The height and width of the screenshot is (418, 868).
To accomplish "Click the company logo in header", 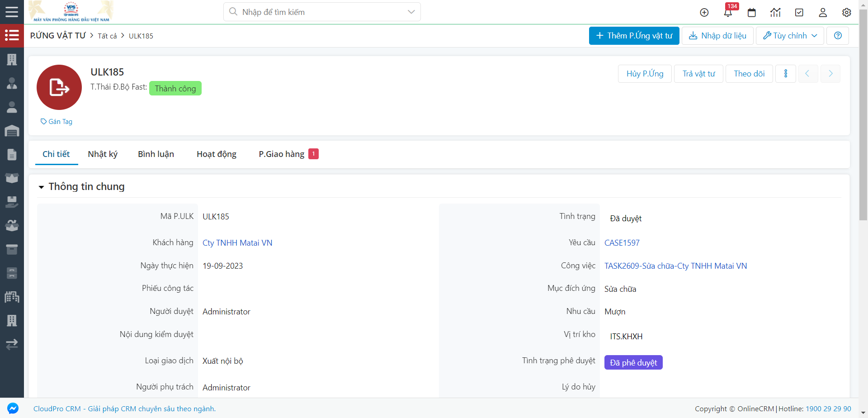I will tap(71, 12).
